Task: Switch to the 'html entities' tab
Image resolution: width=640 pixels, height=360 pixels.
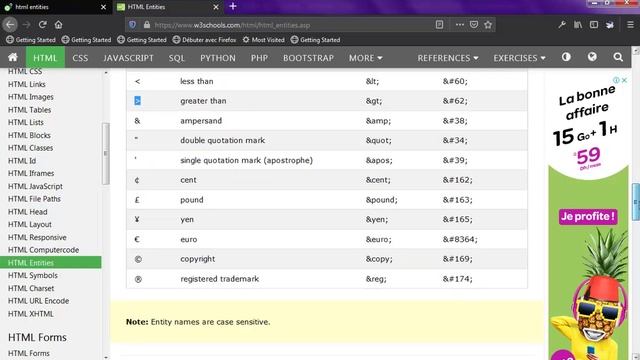Action: (55, 7)
